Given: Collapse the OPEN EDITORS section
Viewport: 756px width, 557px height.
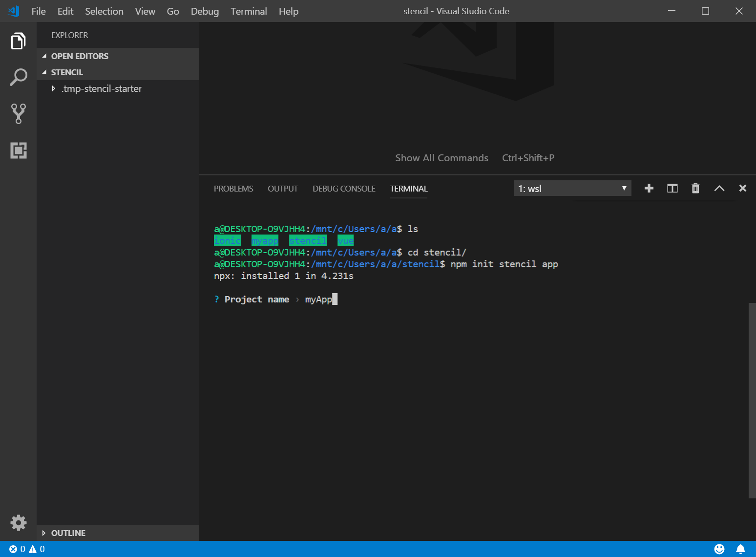Looking at the screenshot, I should pos(80,56).
